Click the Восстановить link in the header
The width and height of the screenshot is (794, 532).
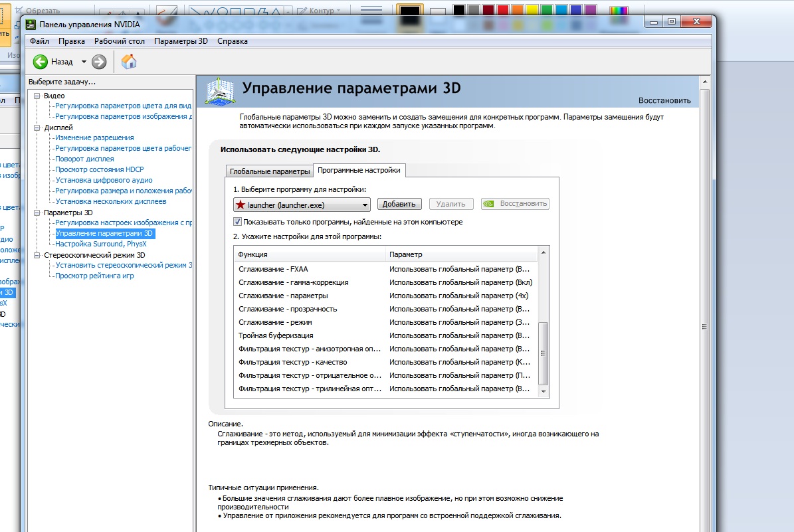pyautogui.click(x=664, y=100)
